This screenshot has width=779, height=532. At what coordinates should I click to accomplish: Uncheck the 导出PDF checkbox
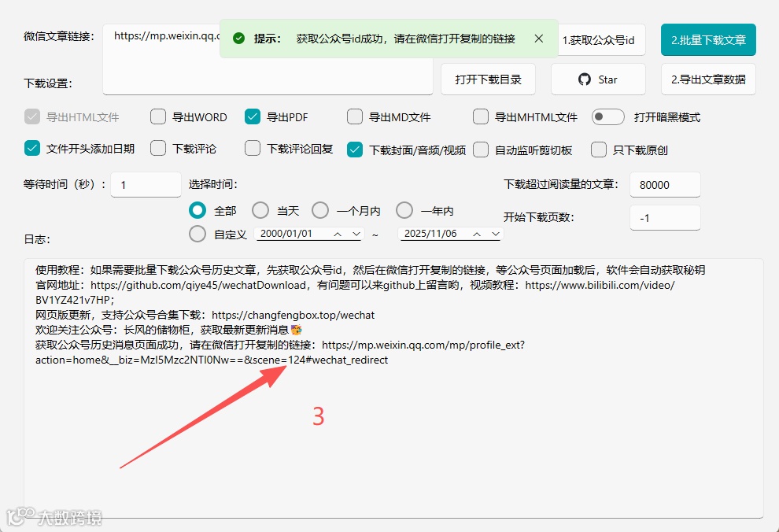(253, 116)
